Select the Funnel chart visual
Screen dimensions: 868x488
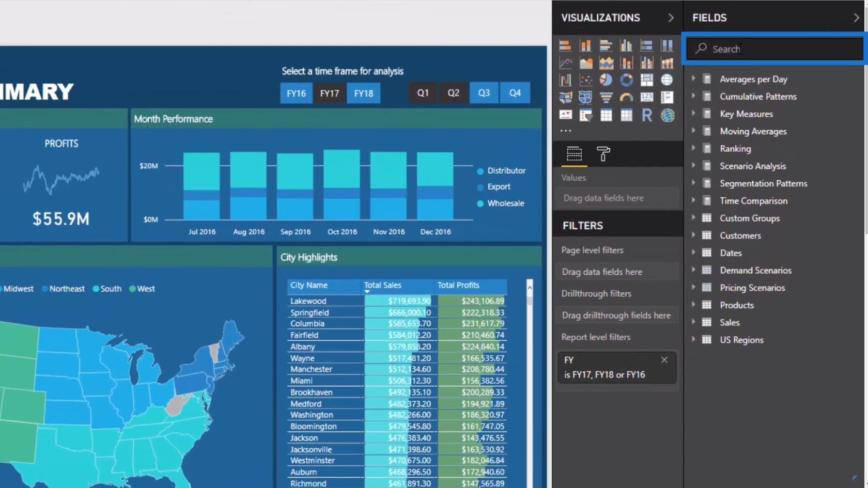[606, 97]
